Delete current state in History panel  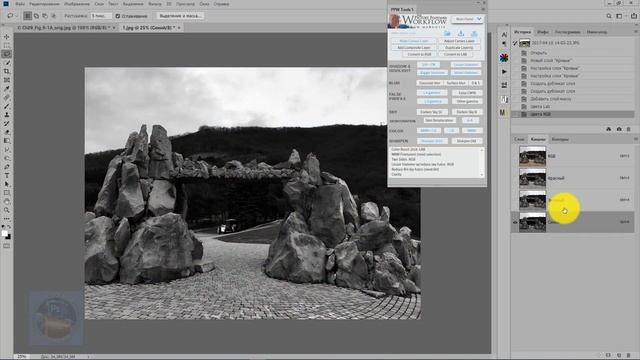click(629, 129)
